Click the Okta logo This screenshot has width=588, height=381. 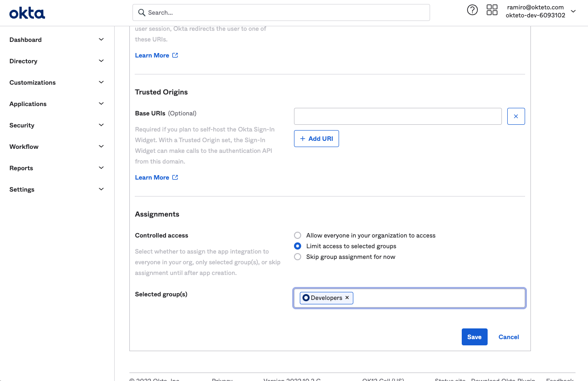click(x=27, y=13)
